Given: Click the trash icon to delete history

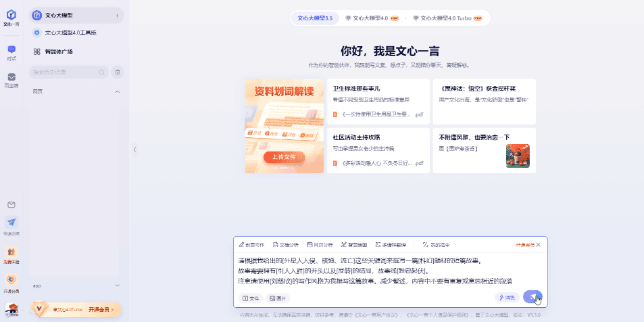Looking at the screenshot, I should 118,72.
